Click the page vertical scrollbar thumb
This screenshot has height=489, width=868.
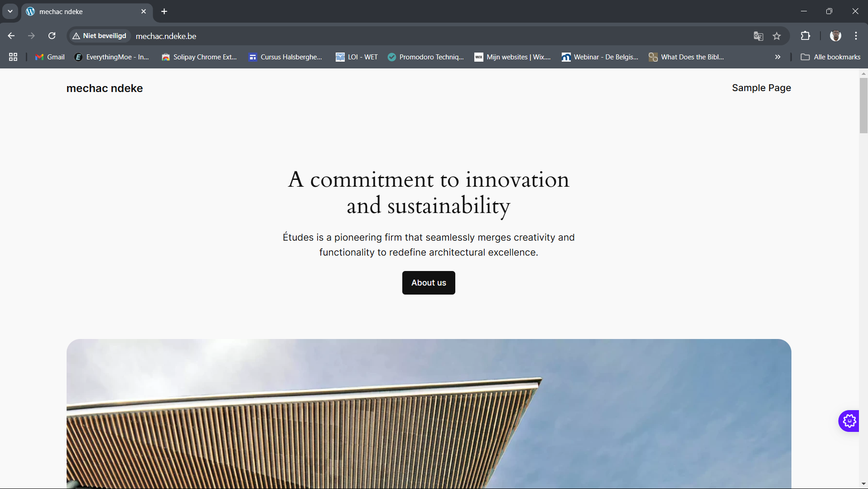(x=863, y=105)
